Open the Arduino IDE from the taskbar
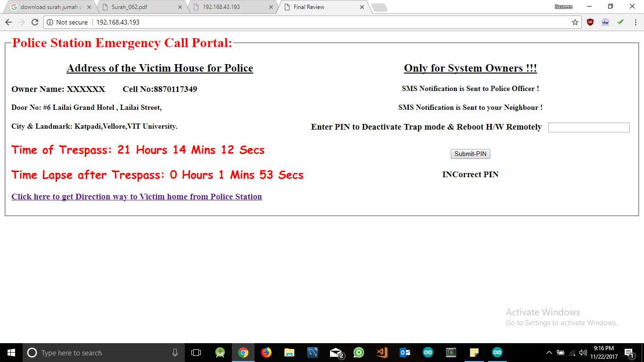This screenshot has width=644, height=362. click(496, 352)
